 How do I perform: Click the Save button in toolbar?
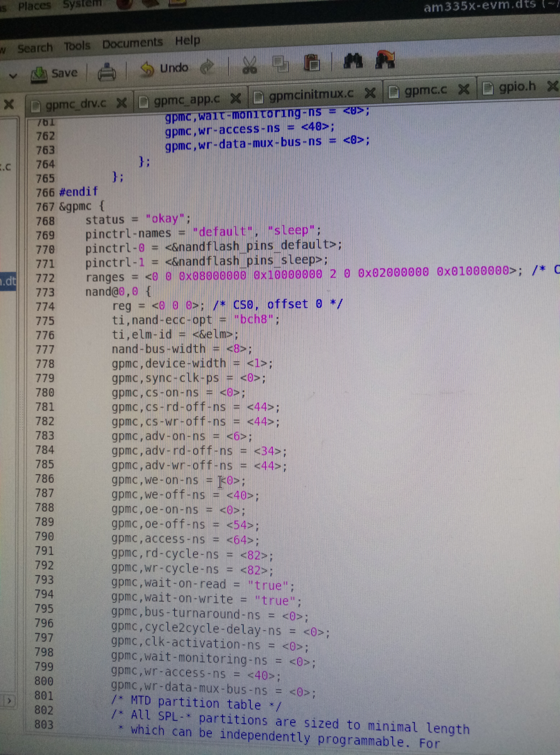click(54, 74)
